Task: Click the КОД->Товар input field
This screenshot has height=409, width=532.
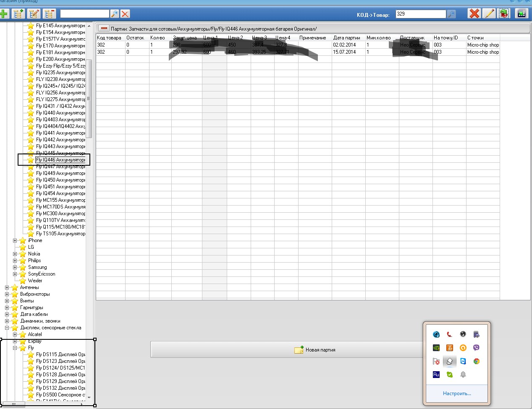Action: tap(420, 14)
